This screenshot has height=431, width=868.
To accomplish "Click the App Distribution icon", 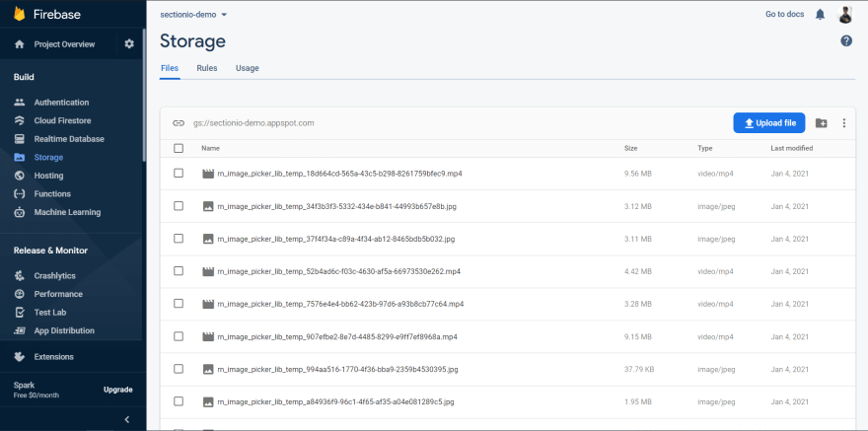I will (20, 330).
